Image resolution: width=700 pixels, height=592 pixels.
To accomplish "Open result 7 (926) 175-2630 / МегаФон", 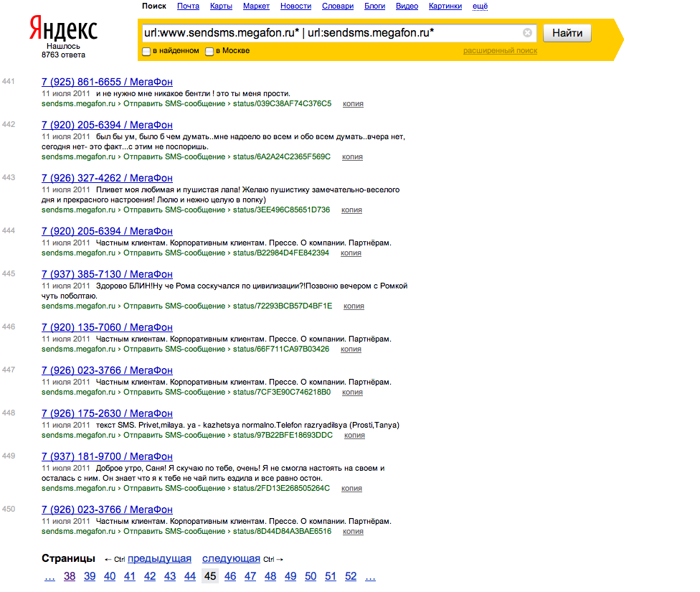I will [x=107, y=413].
